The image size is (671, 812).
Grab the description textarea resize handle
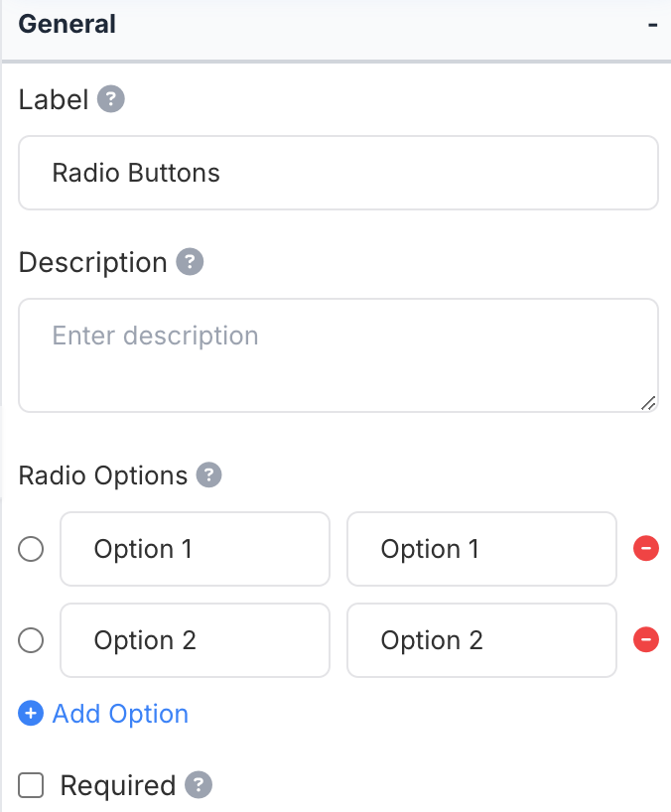[648, 403]
